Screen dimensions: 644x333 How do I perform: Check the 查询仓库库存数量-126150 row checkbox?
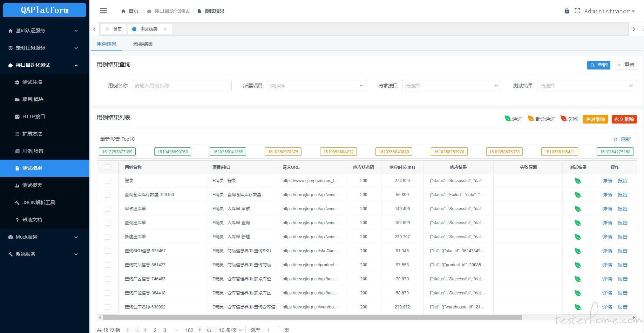point(108,195)
